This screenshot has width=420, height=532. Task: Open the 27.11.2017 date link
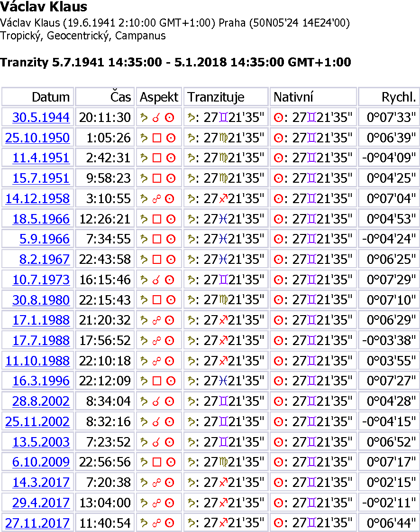[x=37, y=523]
